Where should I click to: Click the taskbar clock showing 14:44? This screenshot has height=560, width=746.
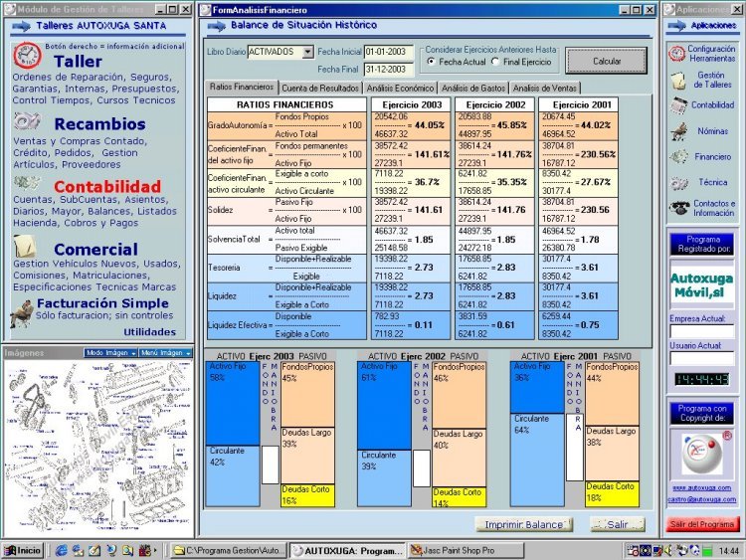coord(728,551)
